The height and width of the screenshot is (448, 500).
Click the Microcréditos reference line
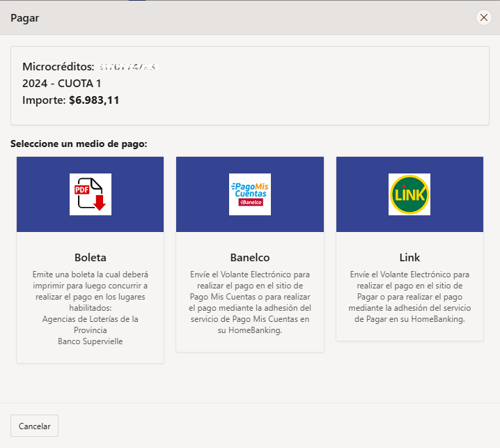click(x=91, y=67)
